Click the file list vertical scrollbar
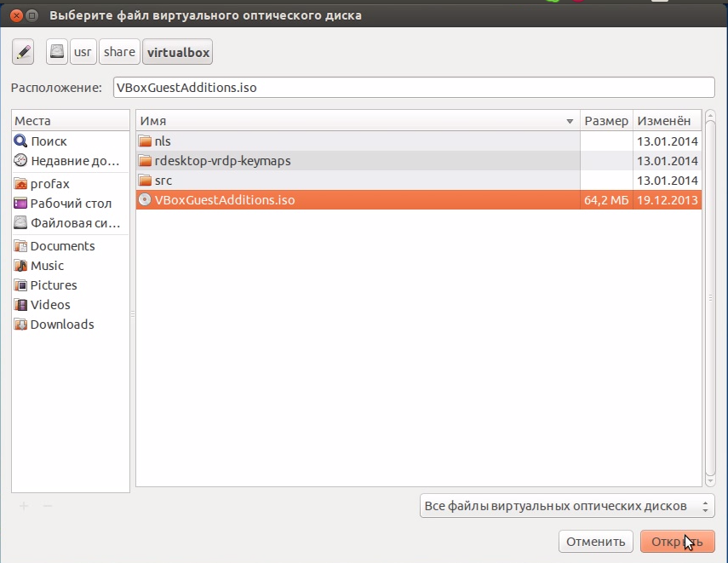 (x=710, y=297)
